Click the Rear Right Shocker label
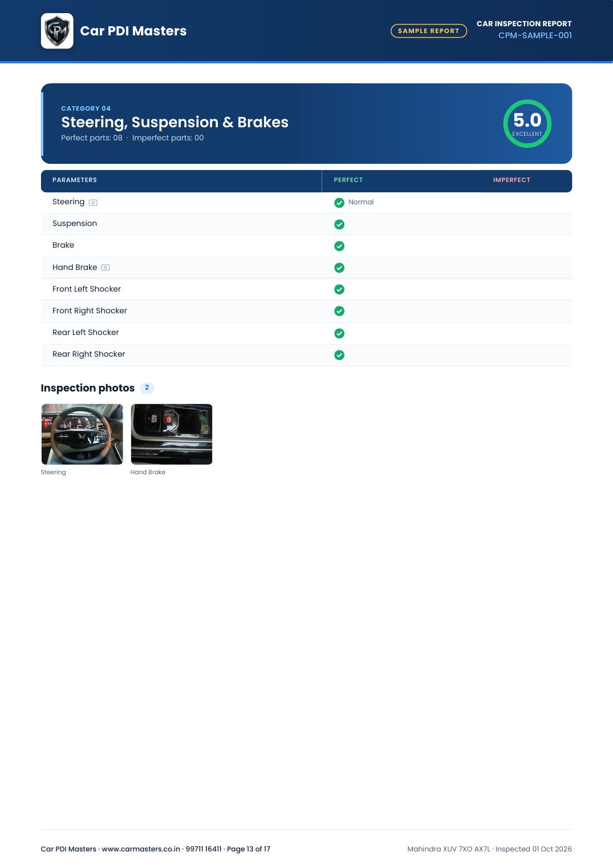This screenshot has height=868, width=613. (x=88, y=354)
